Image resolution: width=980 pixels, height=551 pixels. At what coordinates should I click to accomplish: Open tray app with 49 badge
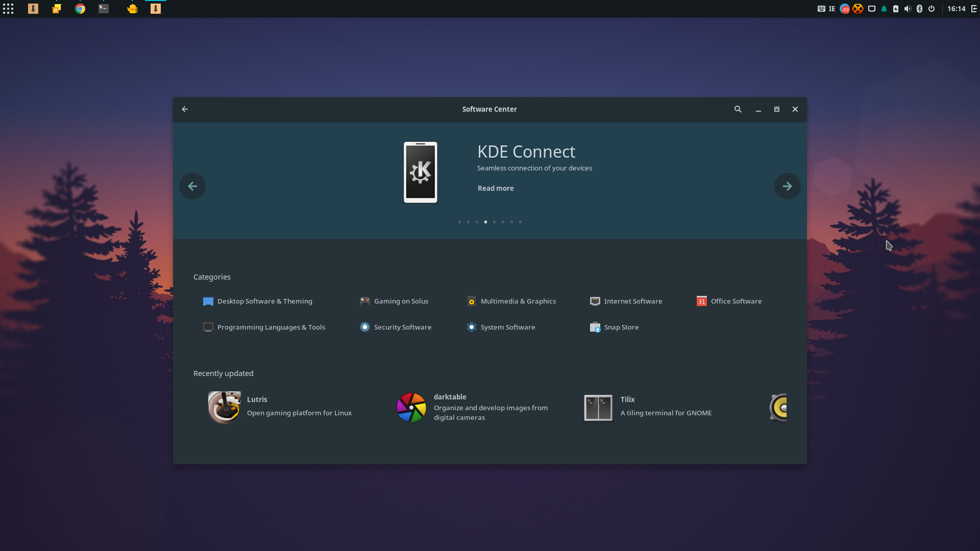tap(845, 9)
